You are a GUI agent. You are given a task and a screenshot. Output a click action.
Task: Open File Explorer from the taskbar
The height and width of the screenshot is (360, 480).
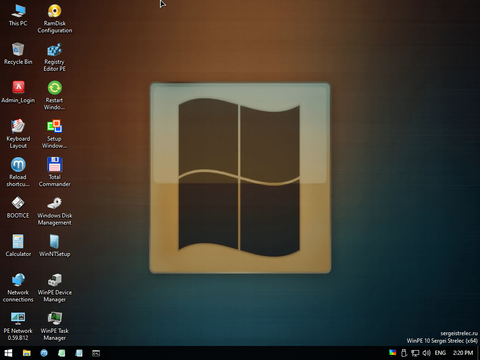coord(27,353)
